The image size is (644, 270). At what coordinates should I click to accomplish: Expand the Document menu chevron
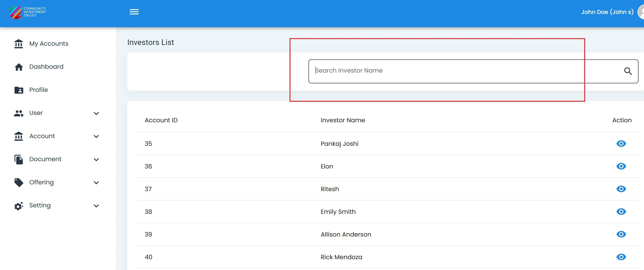(96, 159)
